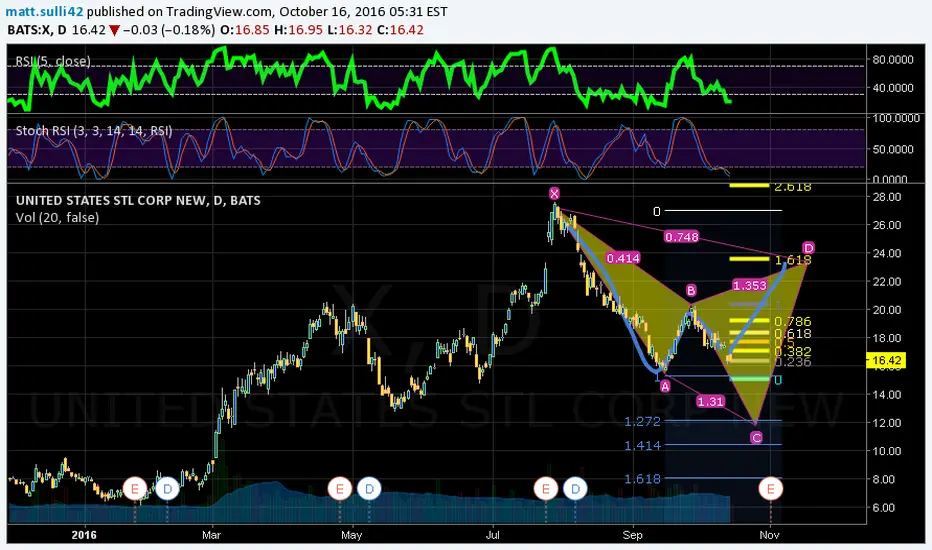
Task: Click the Sep time axis label
Action: [x=632, y=535]
